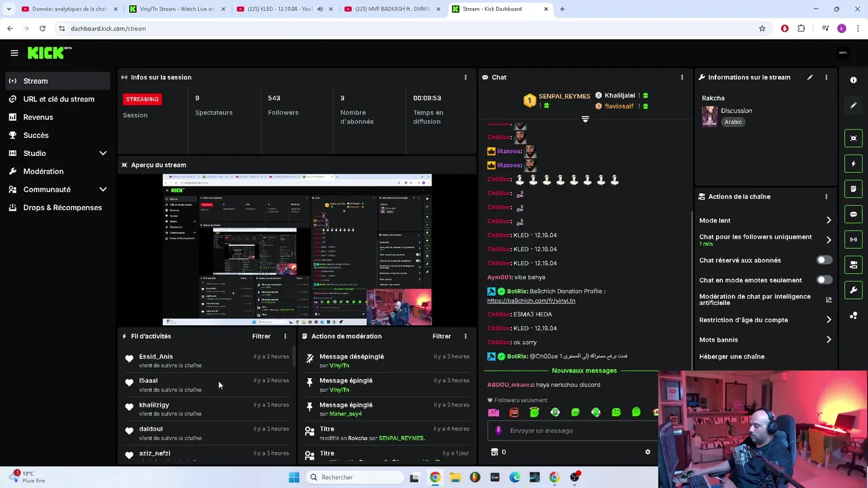Viewport: 868px width, 488px height.
Task: Click ABDOU_mkarez username in chat
Action: [510, 385]
